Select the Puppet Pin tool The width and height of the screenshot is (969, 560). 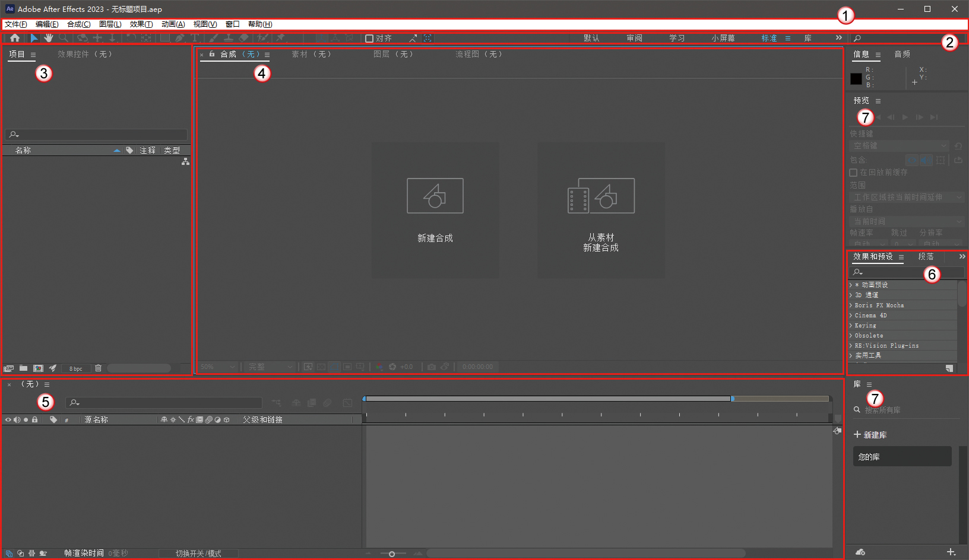(280, 38)
